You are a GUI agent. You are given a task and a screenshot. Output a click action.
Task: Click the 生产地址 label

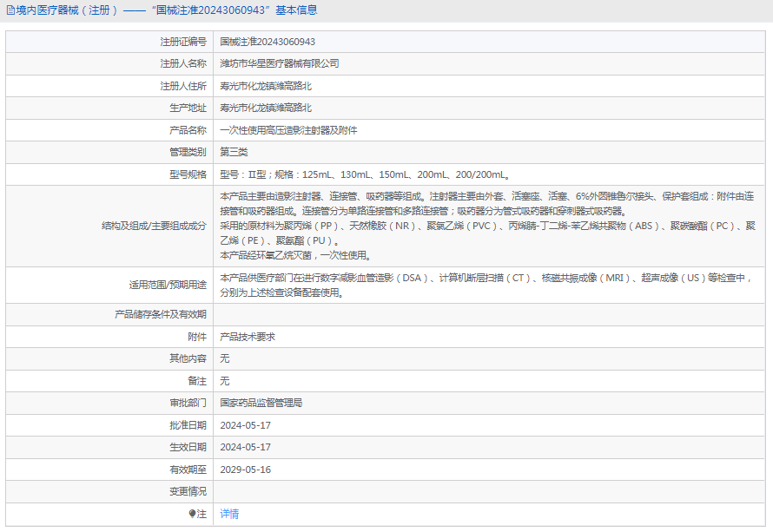tap(188, 108)
